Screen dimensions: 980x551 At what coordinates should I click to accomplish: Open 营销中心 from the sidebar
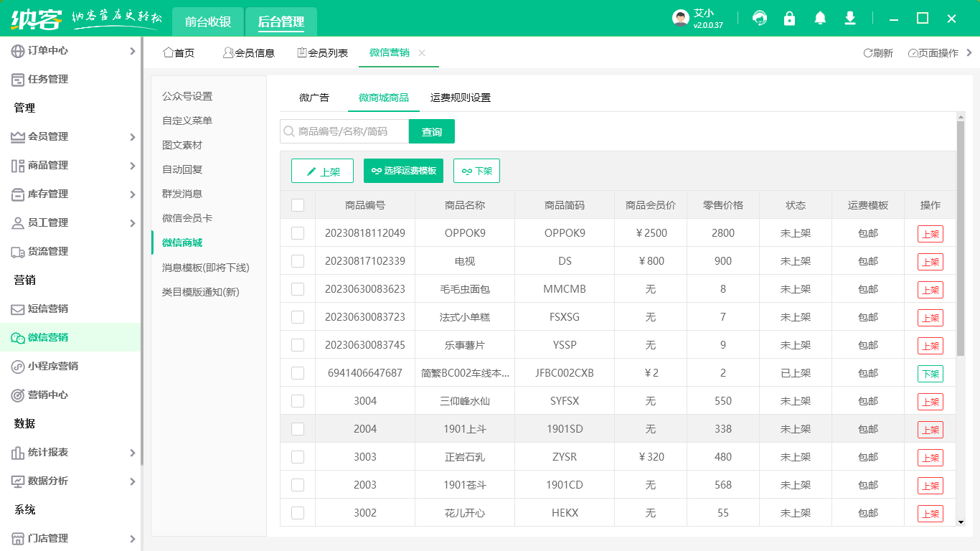(46, 395)
